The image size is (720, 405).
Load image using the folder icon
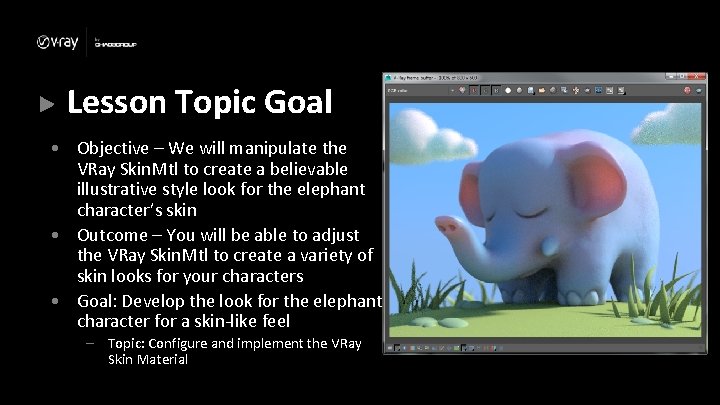pyautogui.click(x=542, y=90)
